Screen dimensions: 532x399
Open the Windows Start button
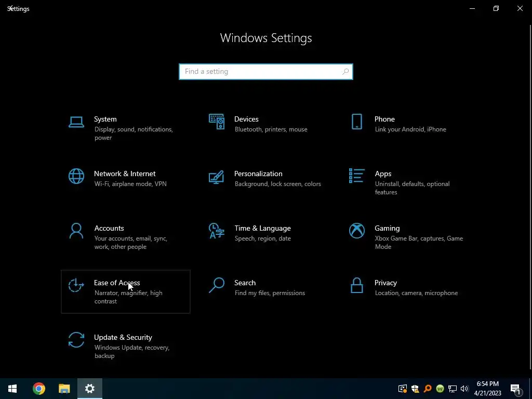[12, 389]
